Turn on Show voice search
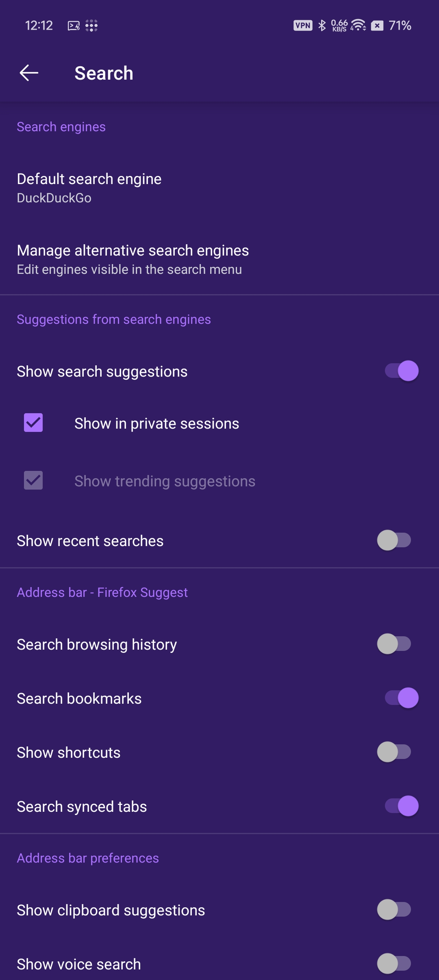 pos(394,964)
